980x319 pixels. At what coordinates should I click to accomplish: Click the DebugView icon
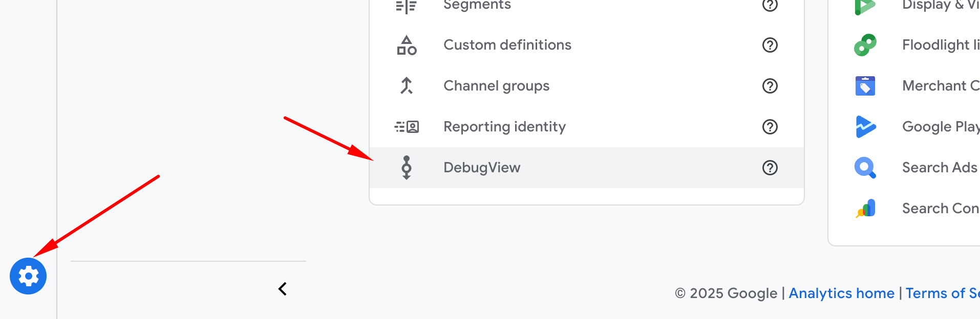[x=407, y=168]
